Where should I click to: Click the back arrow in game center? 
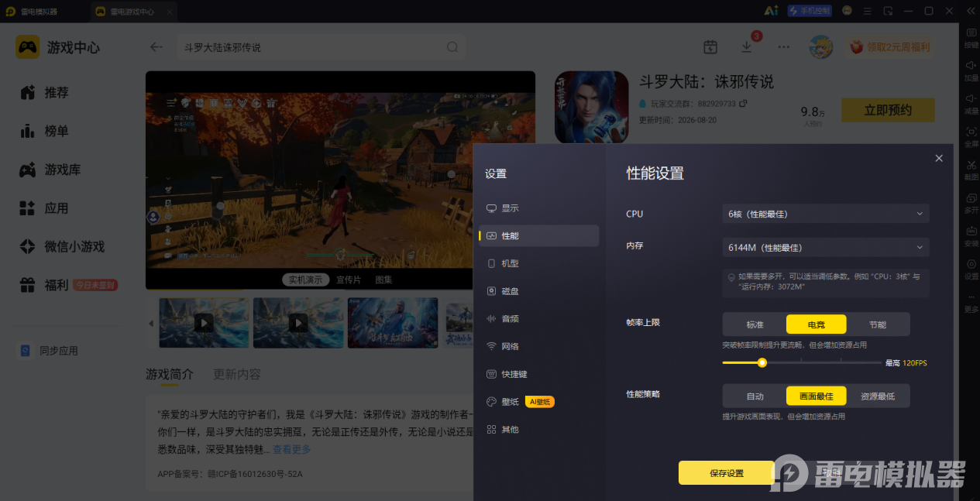[156, 47]
